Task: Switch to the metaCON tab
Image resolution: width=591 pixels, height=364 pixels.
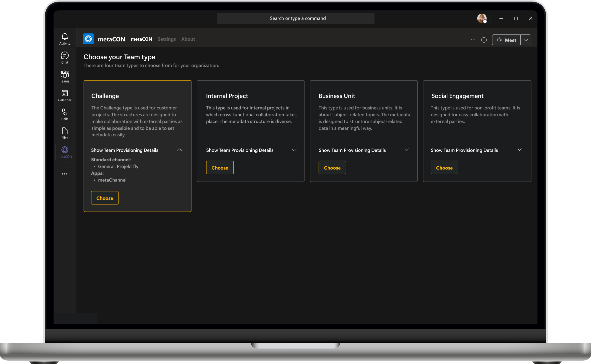Action: pyautogui.click(x=141, y=39)
